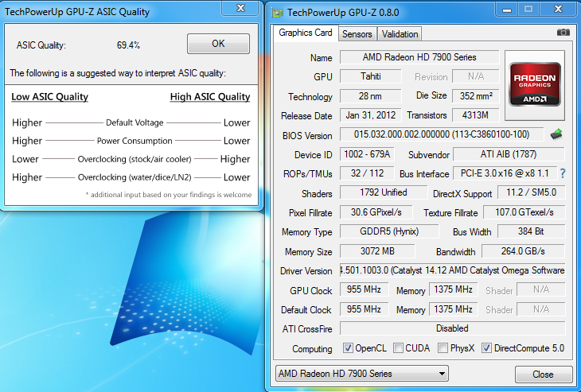Click the Memory Type value GDDR5 (Hynix)

click(389, 231)
